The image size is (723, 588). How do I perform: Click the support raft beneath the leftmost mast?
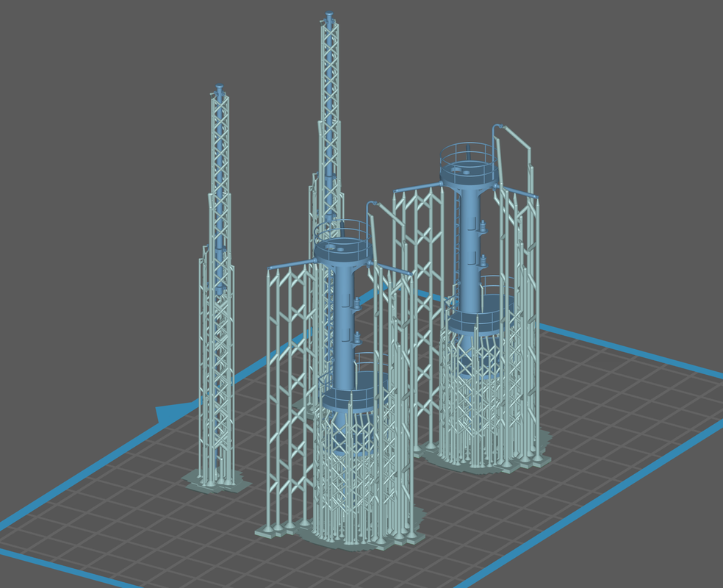point(216,481)
